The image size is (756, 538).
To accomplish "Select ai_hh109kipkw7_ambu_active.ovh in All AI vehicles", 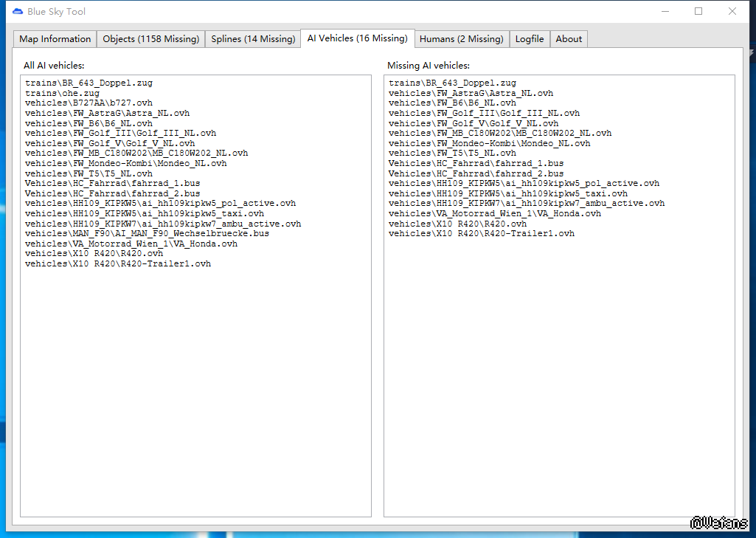I will click(x=163, y=224).
